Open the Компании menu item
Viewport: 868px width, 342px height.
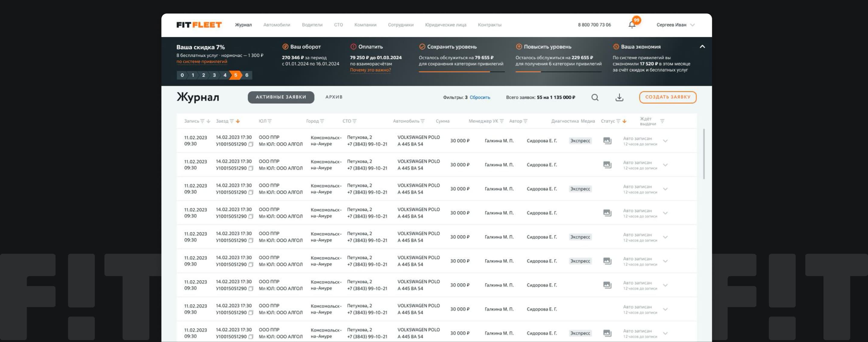coord(365,25)
